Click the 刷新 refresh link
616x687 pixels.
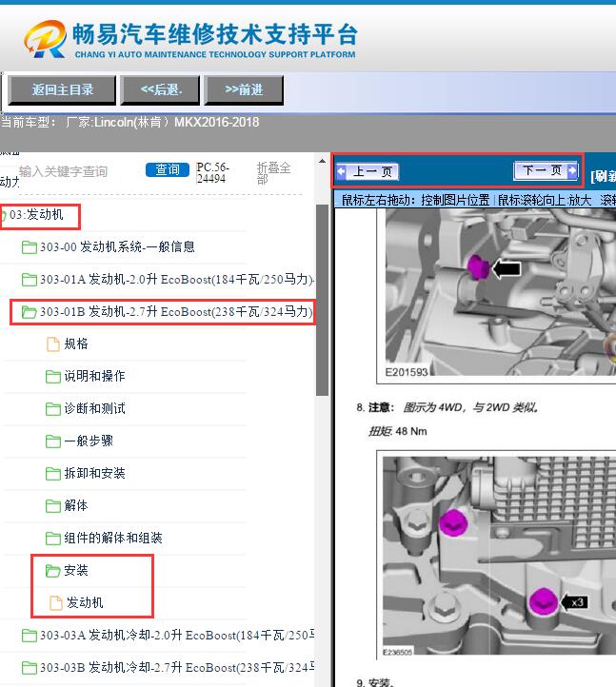[604, 176]
